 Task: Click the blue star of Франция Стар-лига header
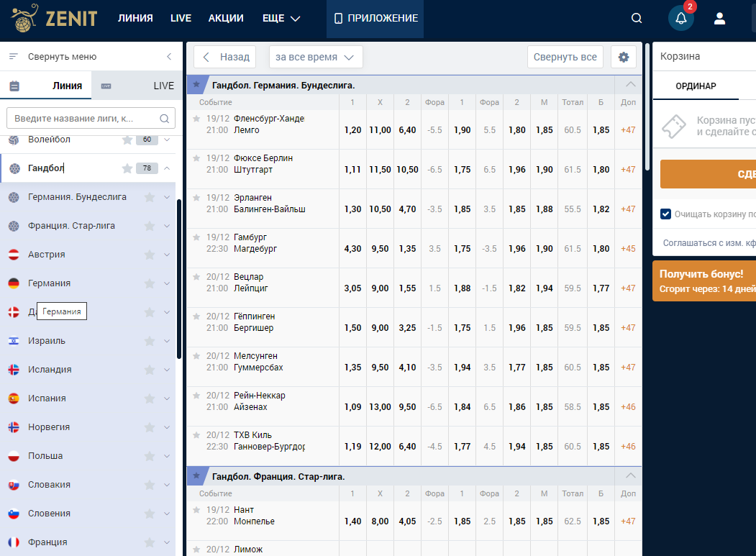point(196,475)
